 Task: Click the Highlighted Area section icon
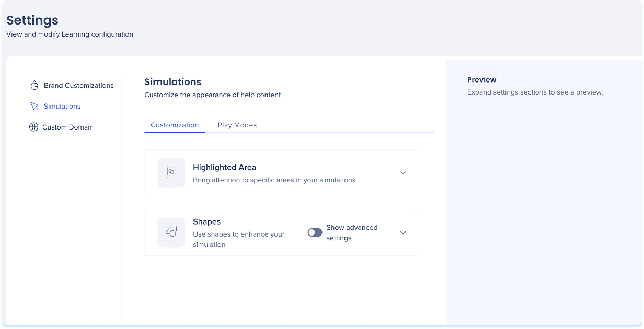pyautogui.click(x=171, y=173)
